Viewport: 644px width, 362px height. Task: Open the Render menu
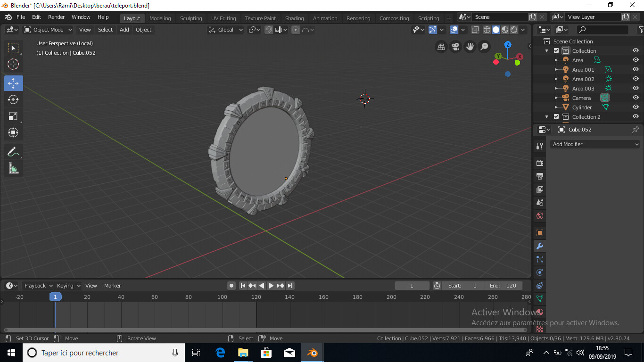pyautogui.click(x=56, y=17)
